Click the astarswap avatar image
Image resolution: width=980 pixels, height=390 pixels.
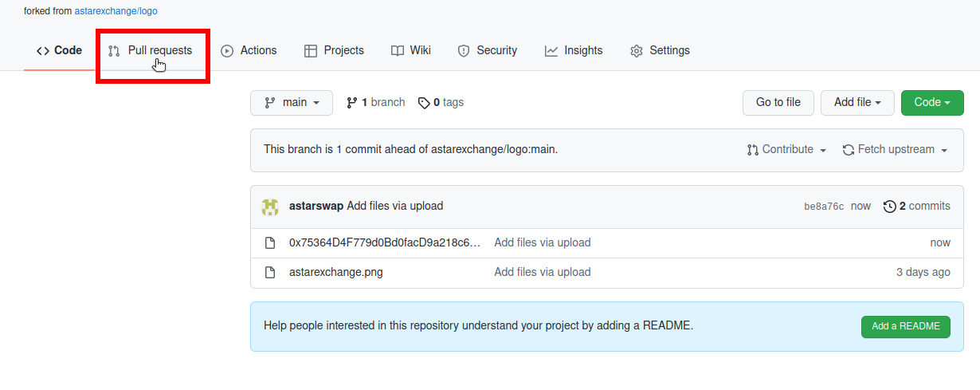(x=270, y=207)
